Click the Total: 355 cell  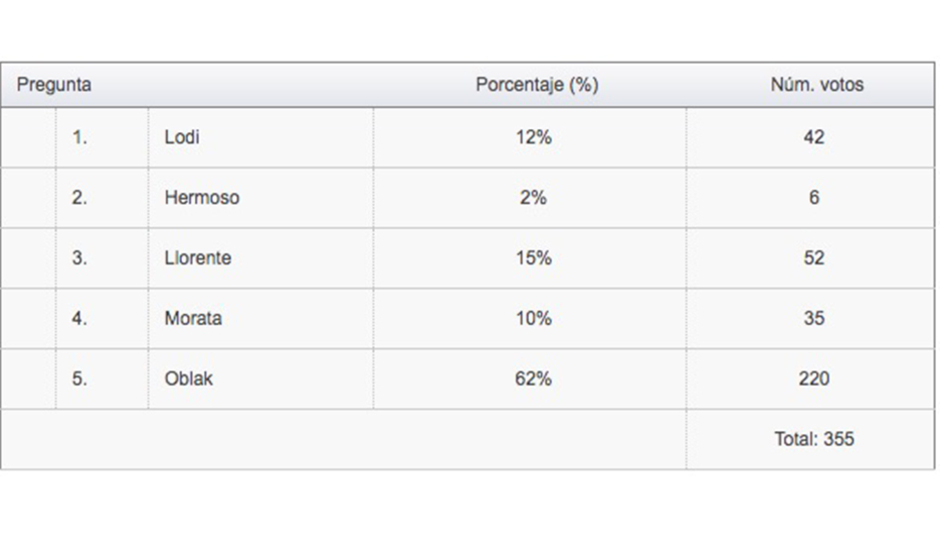click(814, 439)
